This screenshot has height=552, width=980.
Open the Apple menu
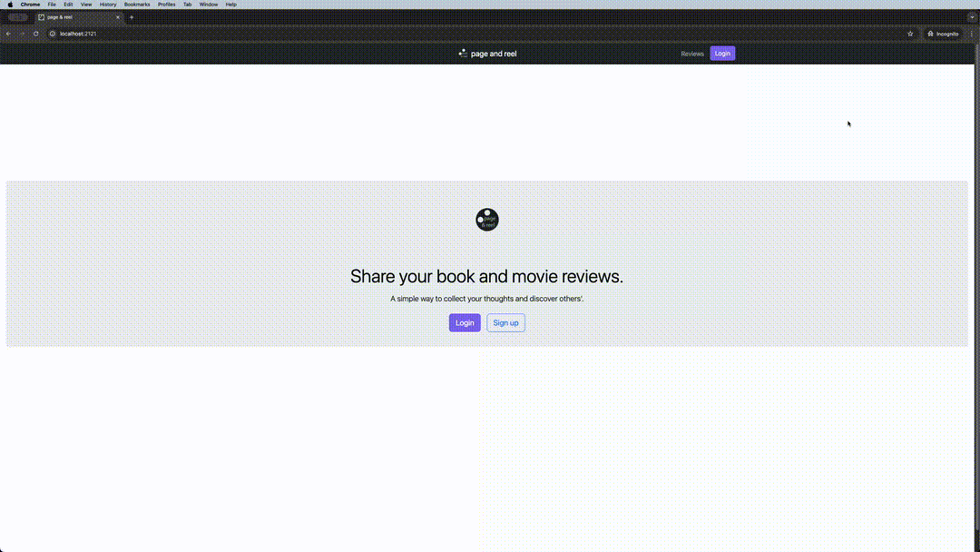click(10, 5)
